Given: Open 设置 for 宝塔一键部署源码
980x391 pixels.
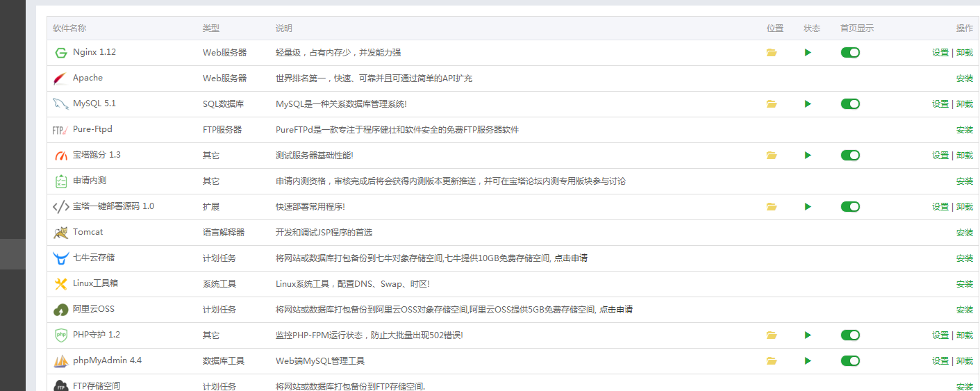Looking at the screenshot, I should click(940, 207).
